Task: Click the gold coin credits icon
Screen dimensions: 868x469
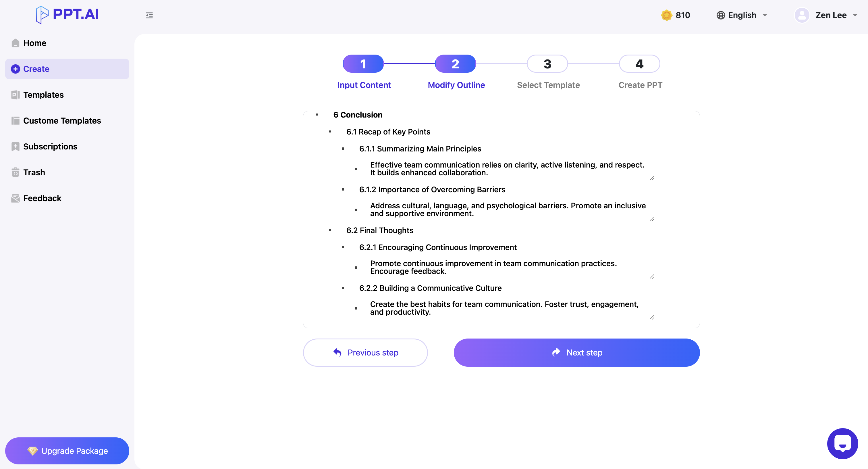Action: click(666, 15)
